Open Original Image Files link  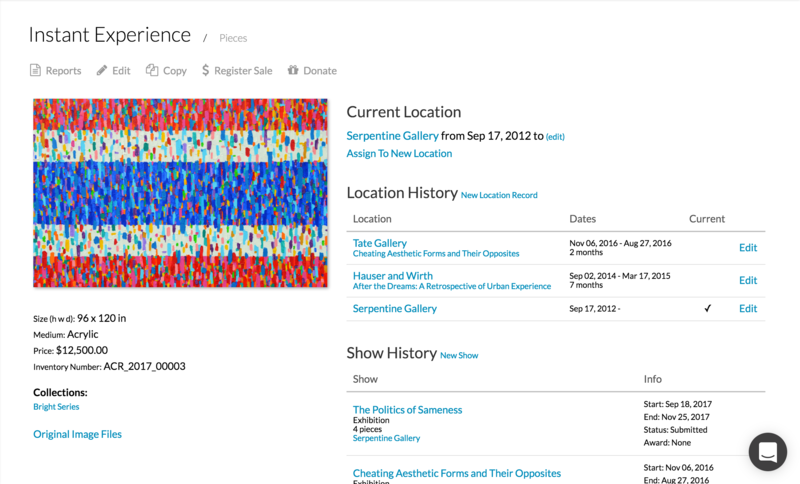pyautogui.click(x=77, y=434)
